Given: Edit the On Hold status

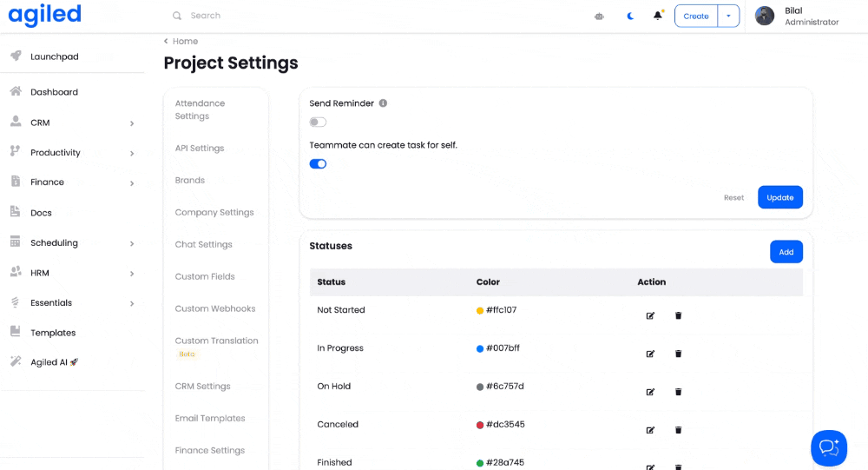Looking at the screenshot, I should click(x=650, y=392).
